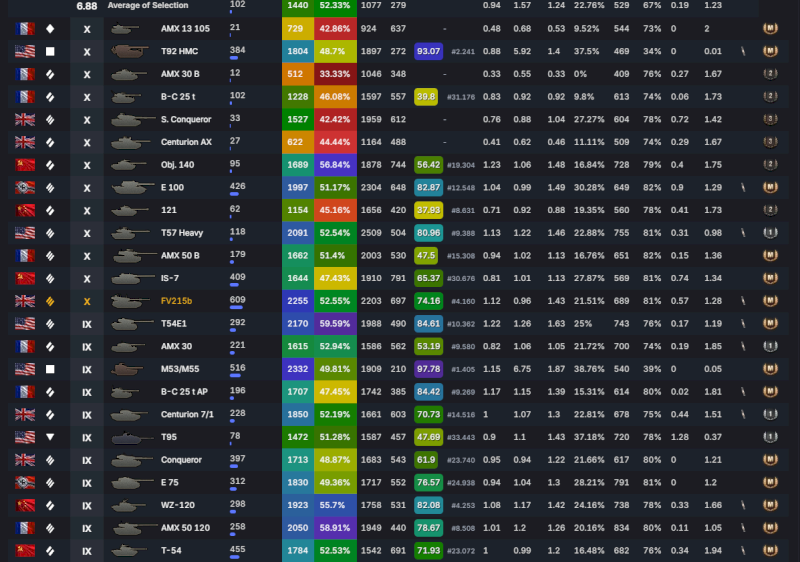Click the USA flag in T92 HMC row

(x=25, y=52)
